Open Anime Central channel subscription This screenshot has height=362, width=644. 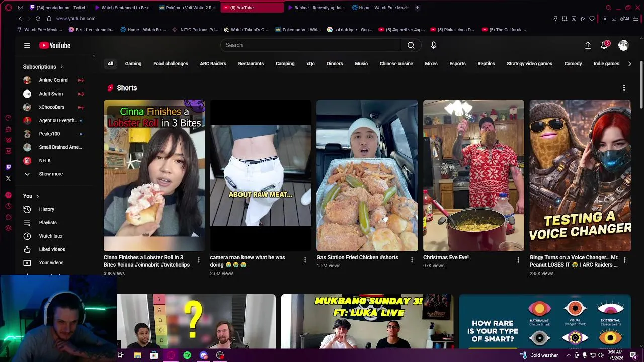[x=53, y=80]
